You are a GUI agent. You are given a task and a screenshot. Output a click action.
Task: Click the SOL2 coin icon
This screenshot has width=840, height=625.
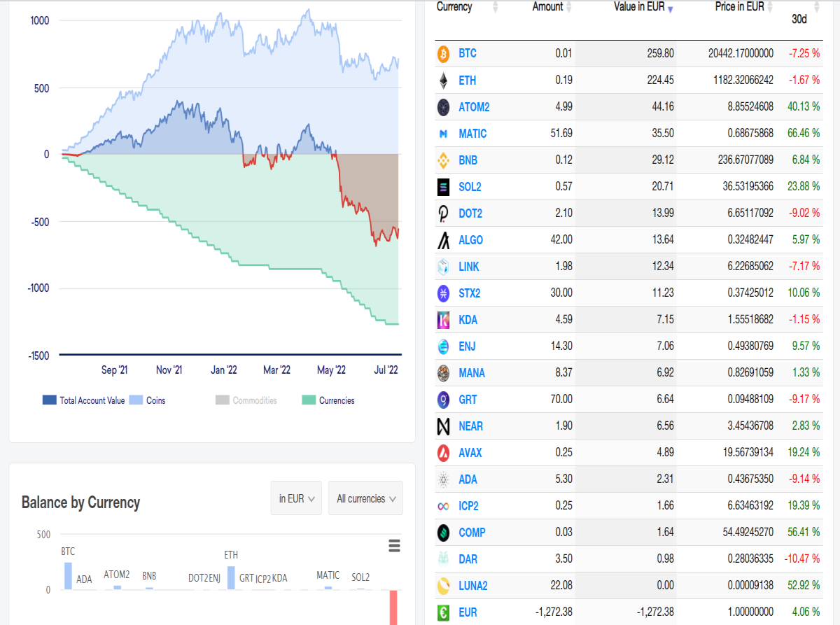[443, 187]
